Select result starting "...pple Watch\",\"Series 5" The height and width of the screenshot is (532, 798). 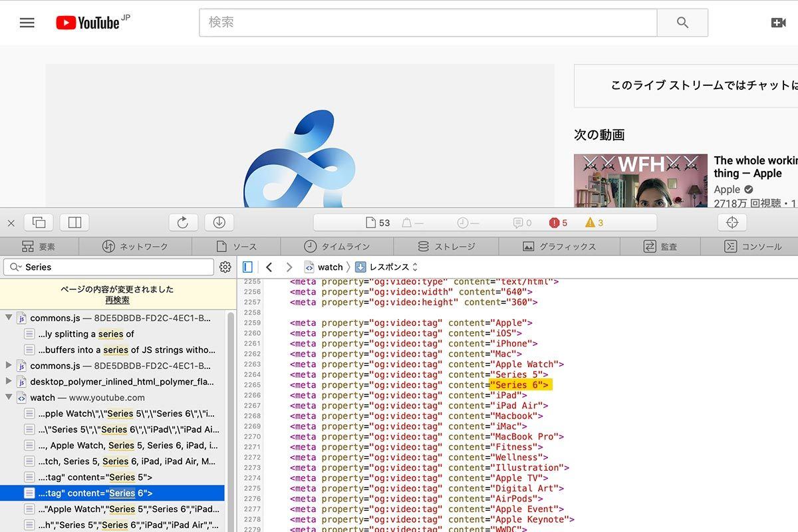click(x=112, y=414)
